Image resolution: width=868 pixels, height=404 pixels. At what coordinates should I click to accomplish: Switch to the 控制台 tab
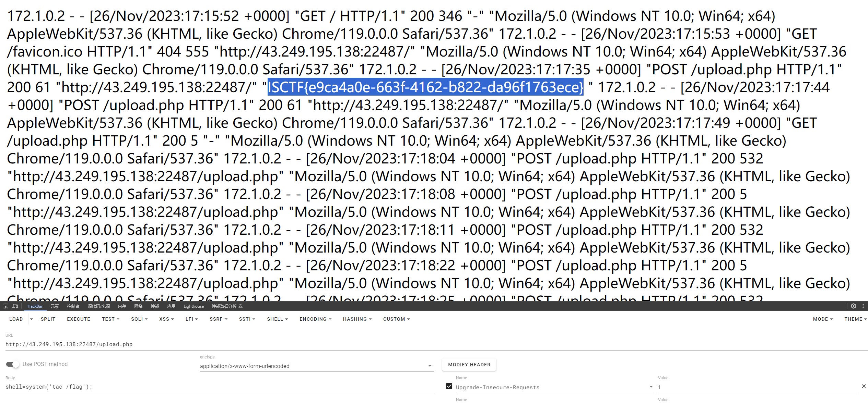(73, 306)
